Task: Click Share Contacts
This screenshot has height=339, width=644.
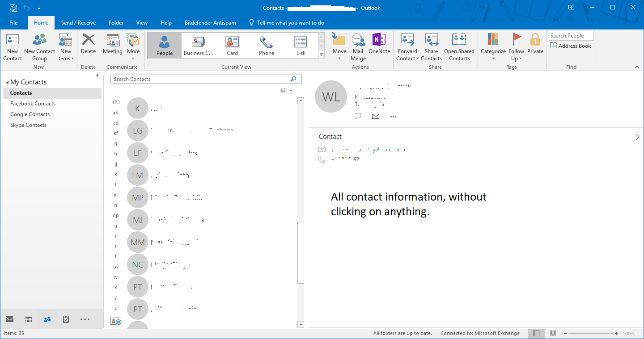Action: [432, 47]
